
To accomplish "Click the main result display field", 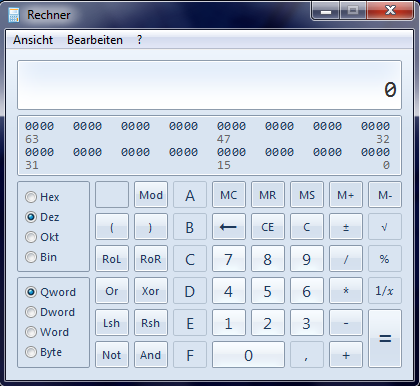I will pyautogui.click(x=209, y=85).
